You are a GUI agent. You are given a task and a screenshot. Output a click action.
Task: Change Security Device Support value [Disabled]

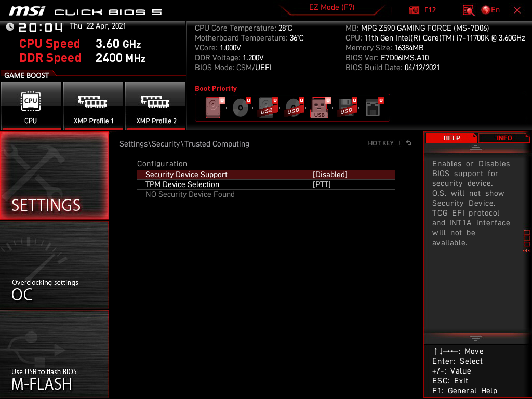[330, 175]
